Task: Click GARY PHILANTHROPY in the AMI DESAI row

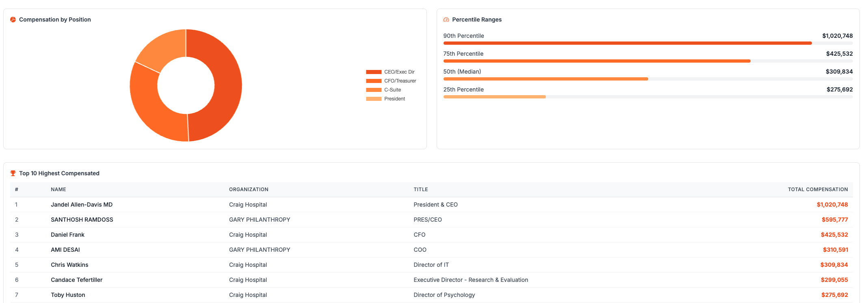Action: click(260, 250)
